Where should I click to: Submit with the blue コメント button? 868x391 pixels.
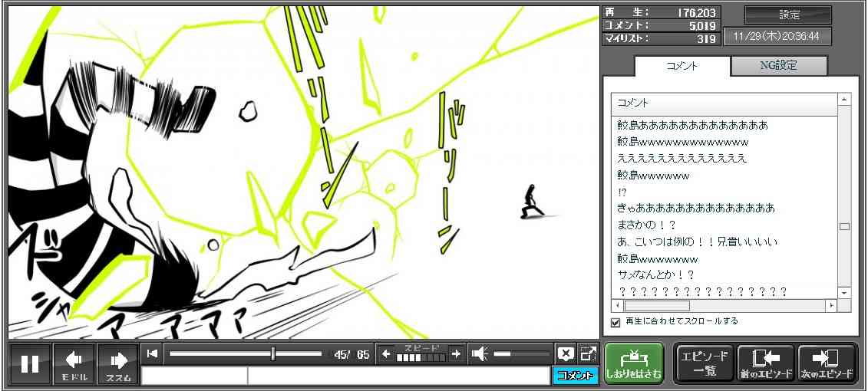click(x=574, y=376)
